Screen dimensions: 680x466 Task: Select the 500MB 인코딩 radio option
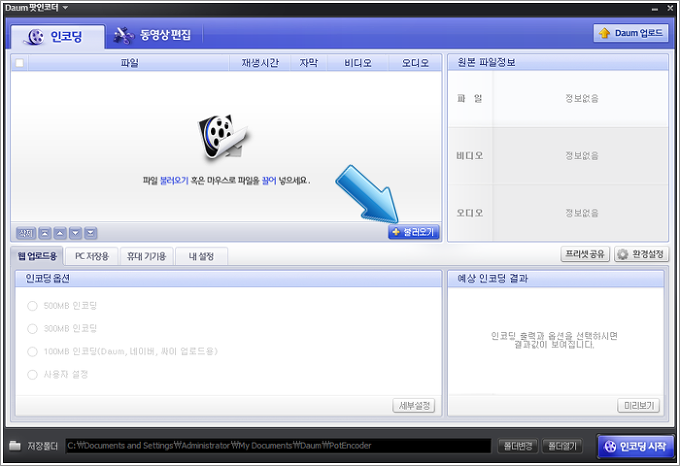point(33,306)
